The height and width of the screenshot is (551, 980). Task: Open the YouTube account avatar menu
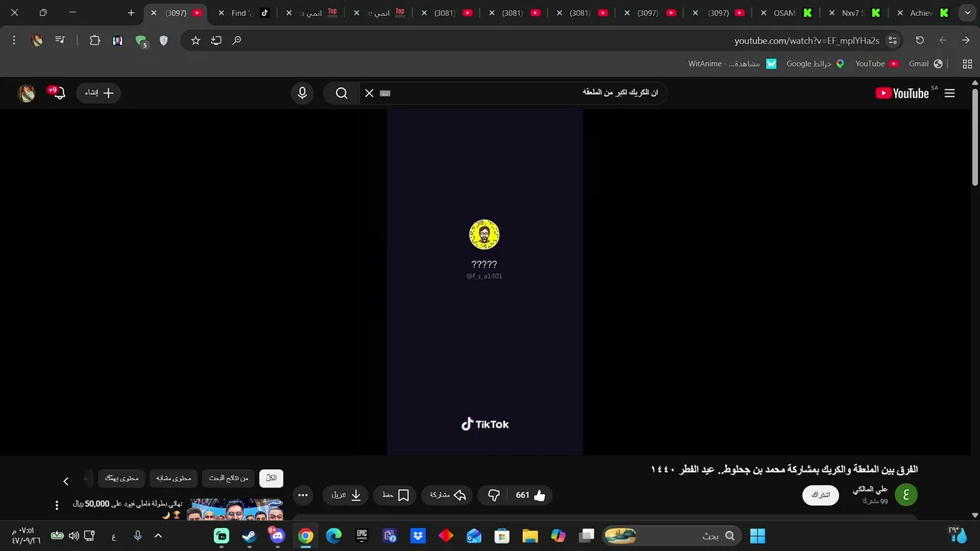point(27,93)
